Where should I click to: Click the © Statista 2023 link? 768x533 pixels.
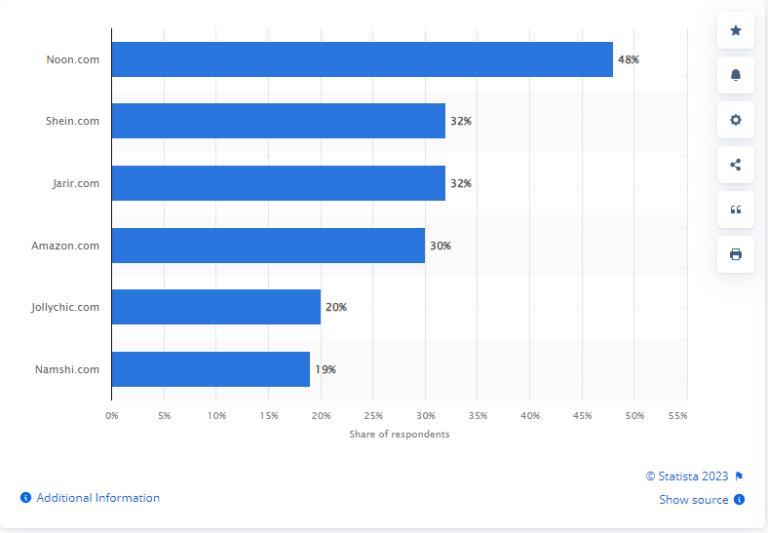click(x=687, y=476)
